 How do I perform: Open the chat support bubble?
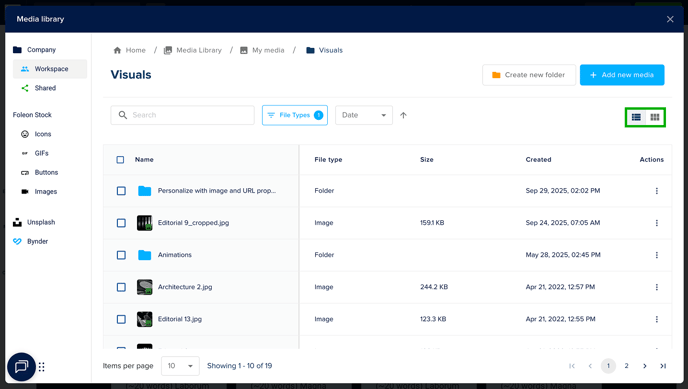click(x=21, y=366)
